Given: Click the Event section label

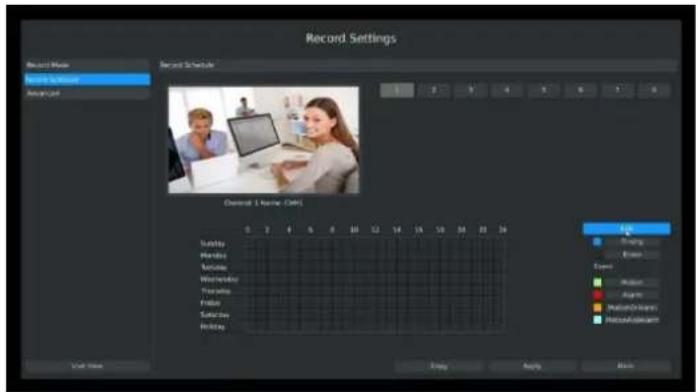Looking at the screenshot, I should point(603,267).
